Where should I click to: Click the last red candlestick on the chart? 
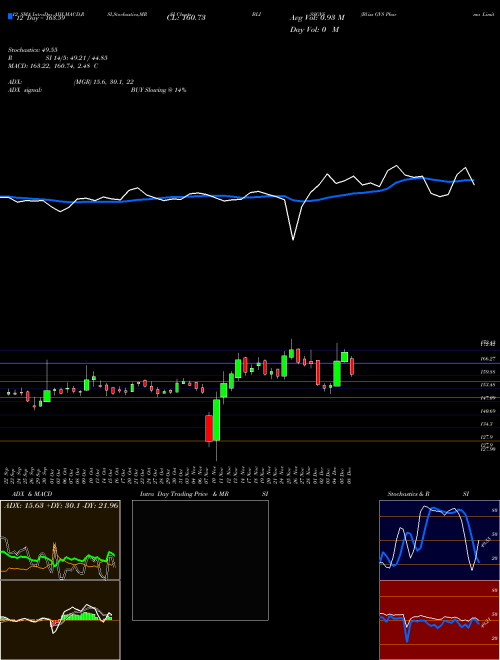pyautogui.click(x=352, y=366)
